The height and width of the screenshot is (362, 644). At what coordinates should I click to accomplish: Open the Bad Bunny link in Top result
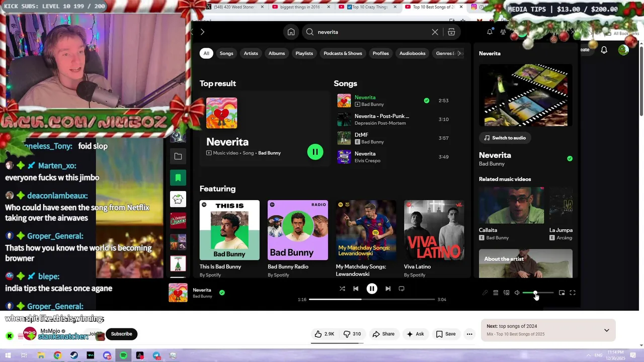269,153
